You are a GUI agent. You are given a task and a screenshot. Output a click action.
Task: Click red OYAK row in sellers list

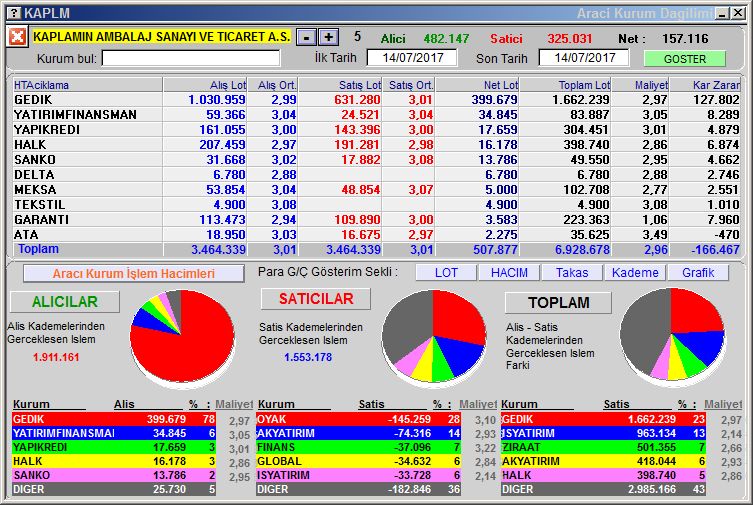[358, 419]
